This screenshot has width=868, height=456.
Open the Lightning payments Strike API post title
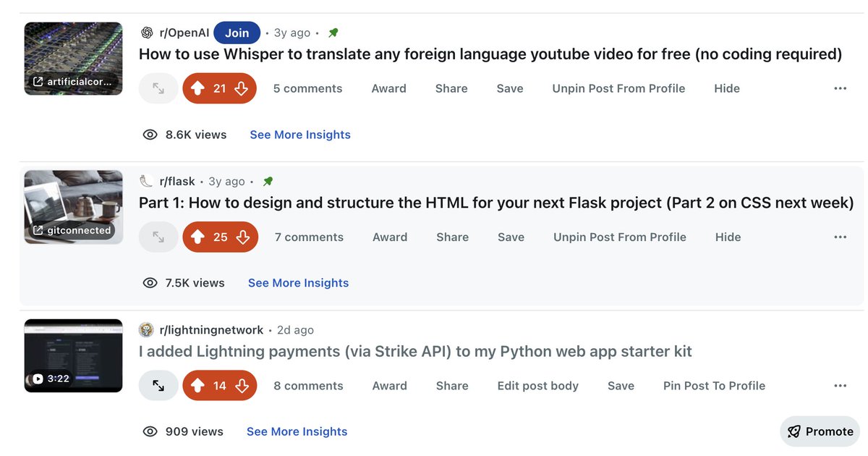click(x=415, y=352)
